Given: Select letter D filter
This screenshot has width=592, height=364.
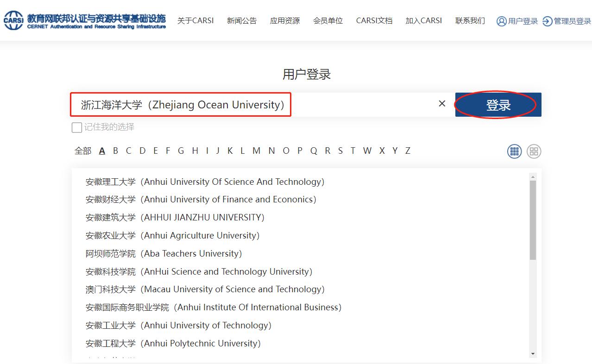Looking at the screenshot, I should [142, 151].
